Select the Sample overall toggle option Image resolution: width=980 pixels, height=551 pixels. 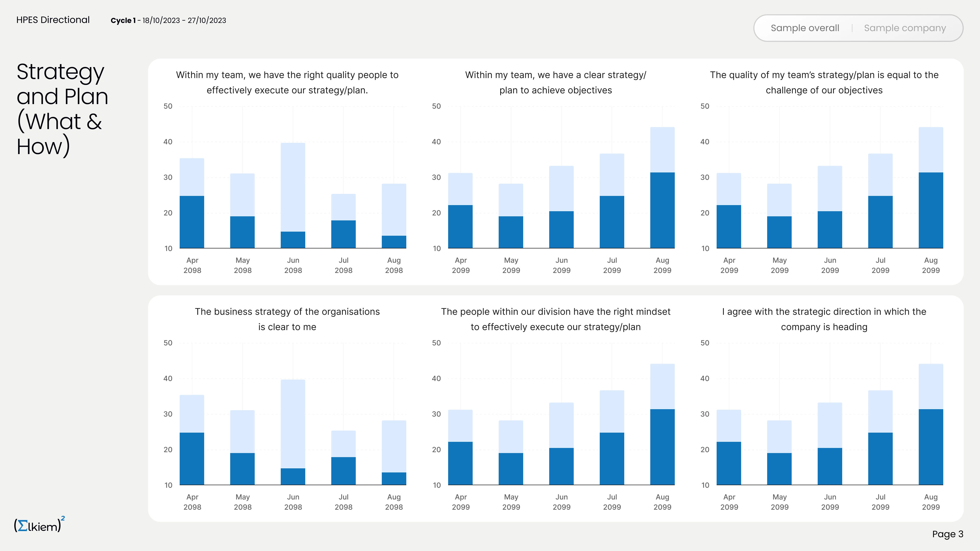tap(805, 28)
